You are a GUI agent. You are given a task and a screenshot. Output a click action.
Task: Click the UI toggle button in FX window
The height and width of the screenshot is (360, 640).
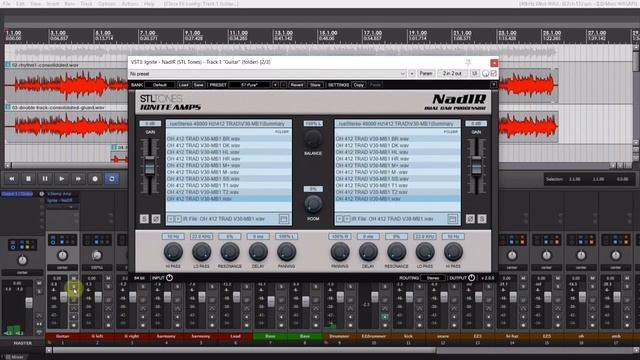click(474, 74)
